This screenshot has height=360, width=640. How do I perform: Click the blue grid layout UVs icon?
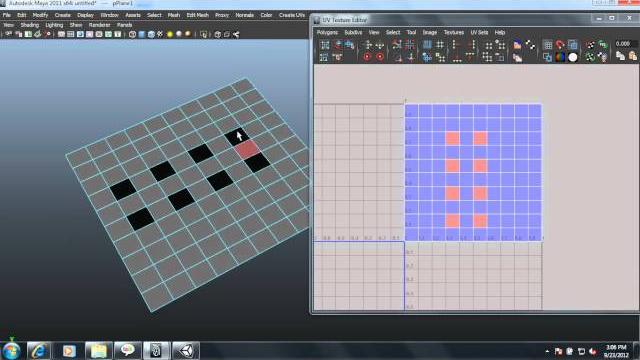pos(427,45)
